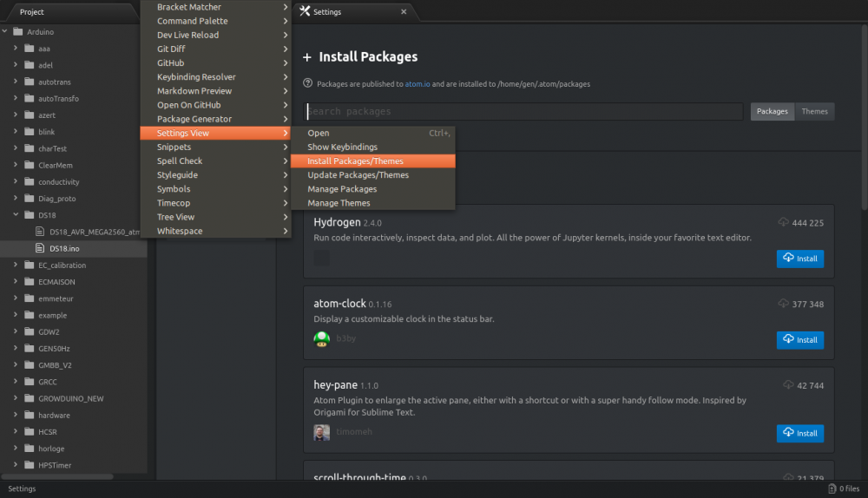Choose Manage Themes from submenu
The height and width of the screenshot is (498, 868).
(373, 203)
